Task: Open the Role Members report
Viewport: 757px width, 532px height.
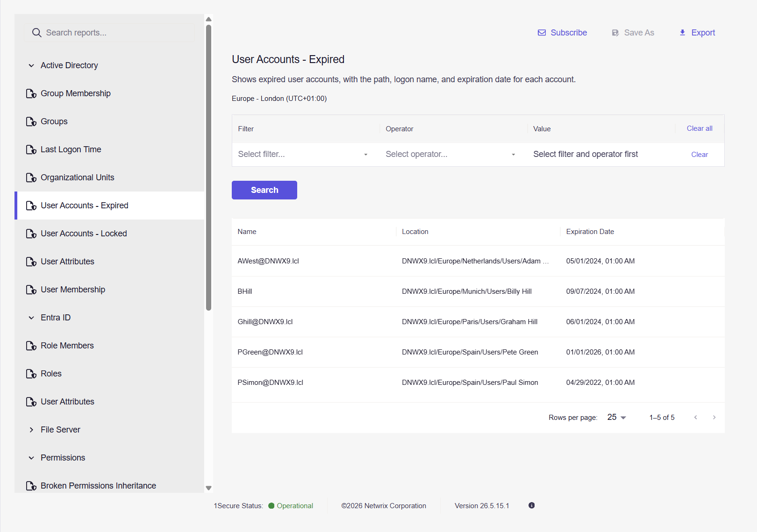Action: tap(67, 346)
